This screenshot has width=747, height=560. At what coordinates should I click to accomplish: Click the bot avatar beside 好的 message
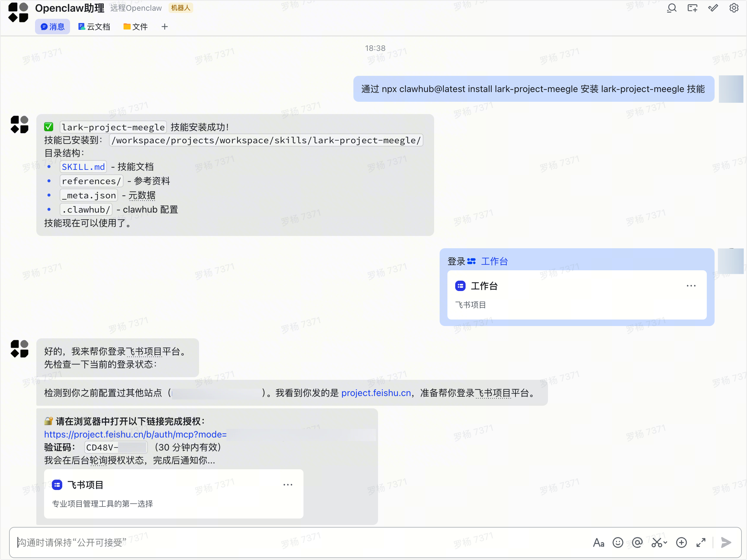point(19,349)
